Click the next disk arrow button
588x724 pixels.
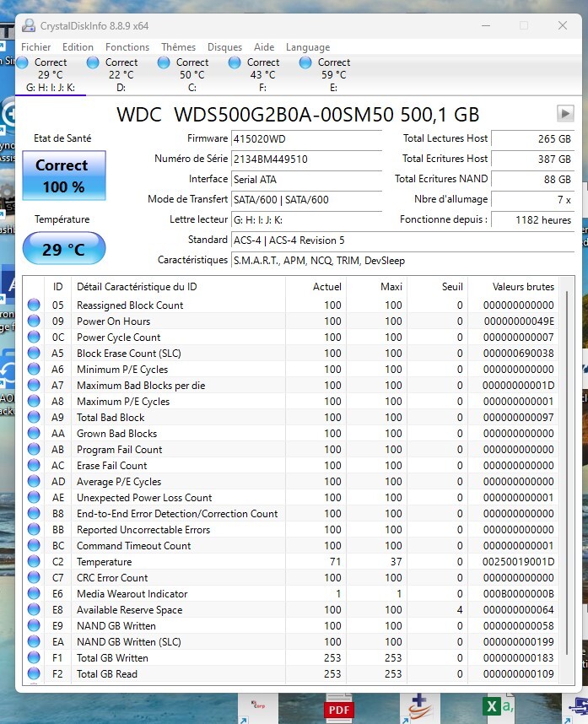[x=565, y=113]
